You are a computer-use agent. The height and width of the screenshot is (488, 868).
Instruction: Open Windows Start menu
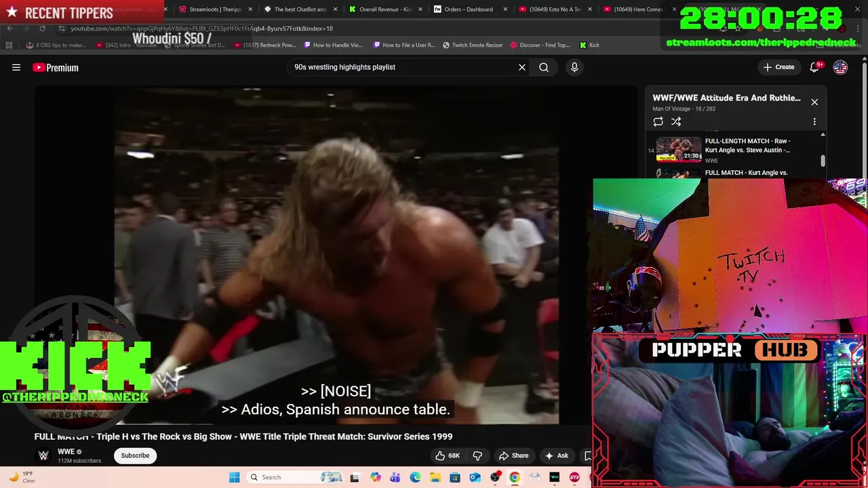tap(234, 477)
